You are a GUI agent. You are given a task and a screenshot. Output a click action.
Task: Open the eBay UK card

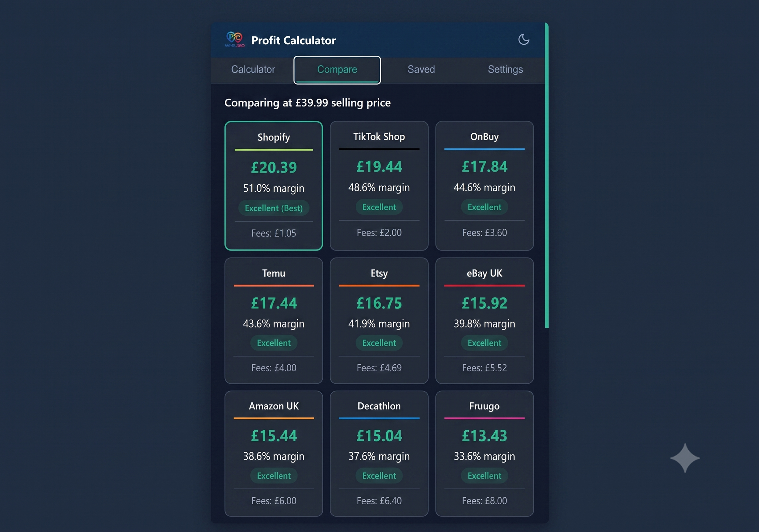point(484,321)
